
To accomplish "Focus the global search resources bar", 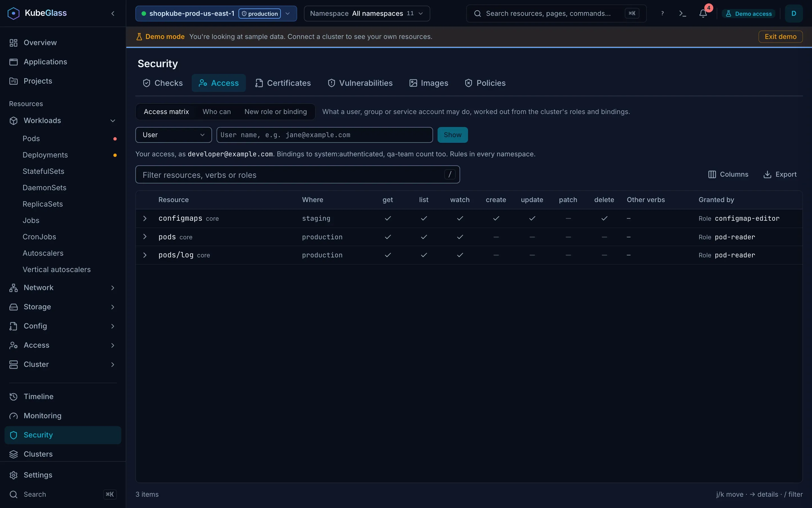I will 556,14.
